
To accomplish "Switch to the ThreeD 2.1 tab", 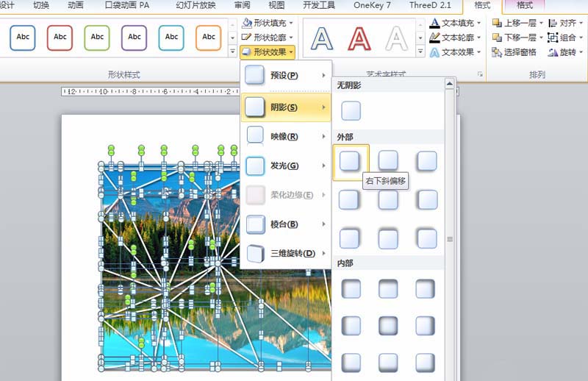I will click(x=430, y=5).
